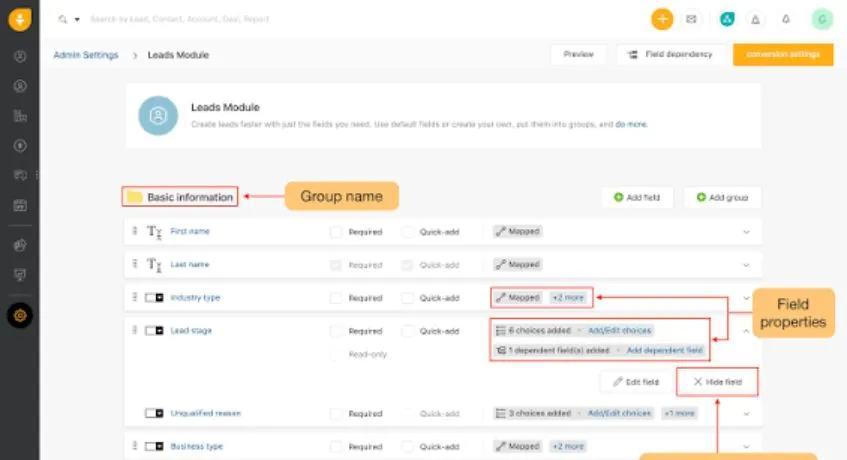Click the text field type icon of Last name

tap(154, 265)
